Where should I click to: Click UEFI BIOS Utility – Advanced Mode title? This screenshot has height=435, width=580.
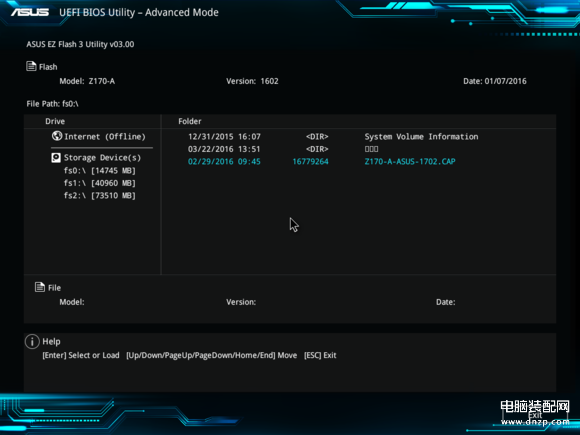point(139,13)
